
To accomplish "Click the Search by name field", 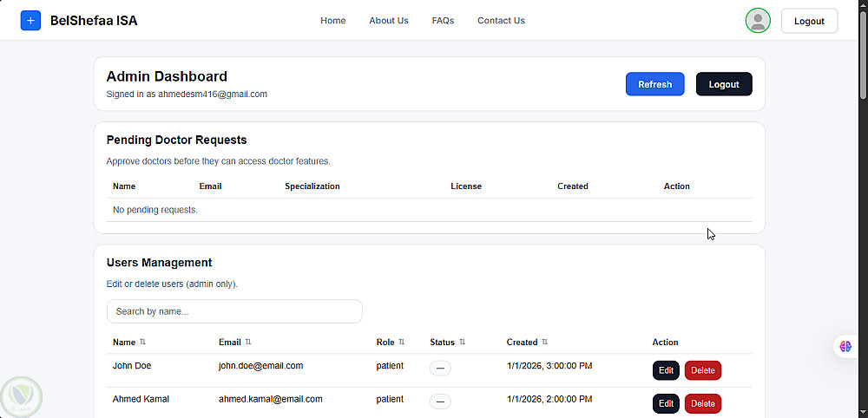I will [234, 311].
